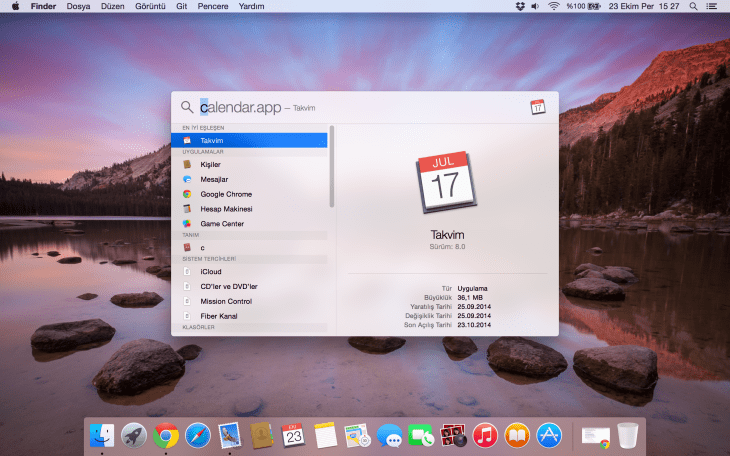Select definition result 'c'
The height and width of the screenshot is (456, 730).
(249, 248)
